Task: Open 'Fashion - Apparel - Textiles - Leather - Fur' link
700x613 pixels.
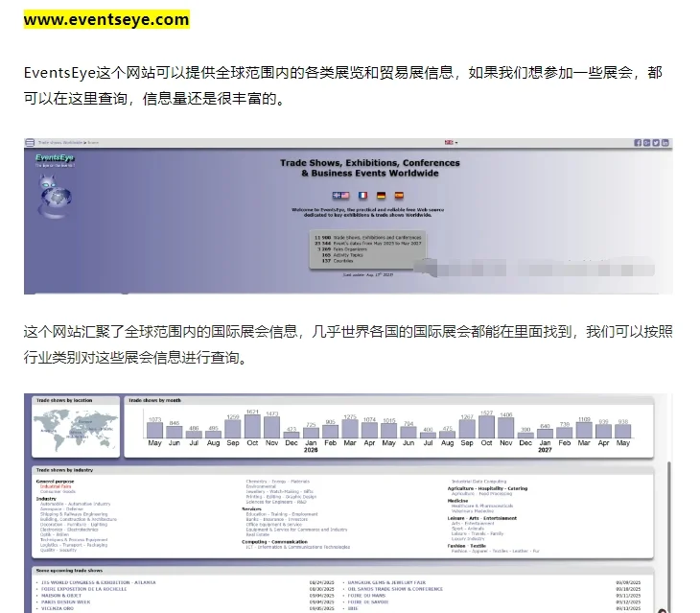Action: 496,552
